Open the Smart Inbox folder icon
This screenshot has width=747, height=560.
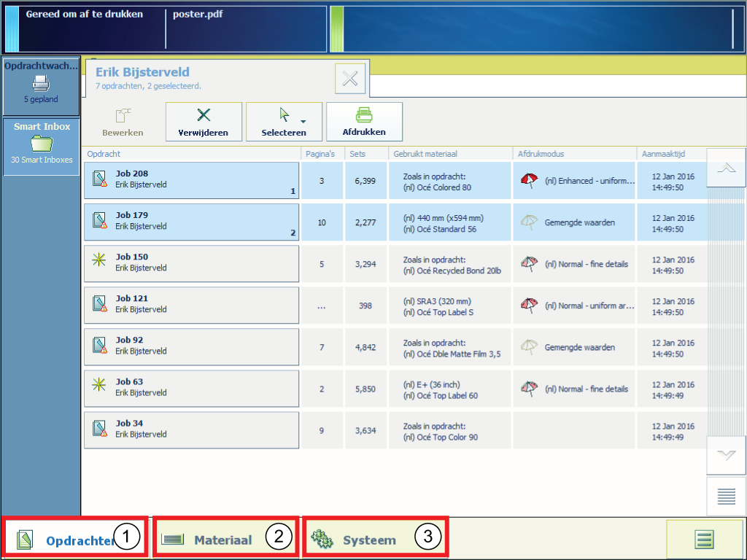(x=42, y=143)
